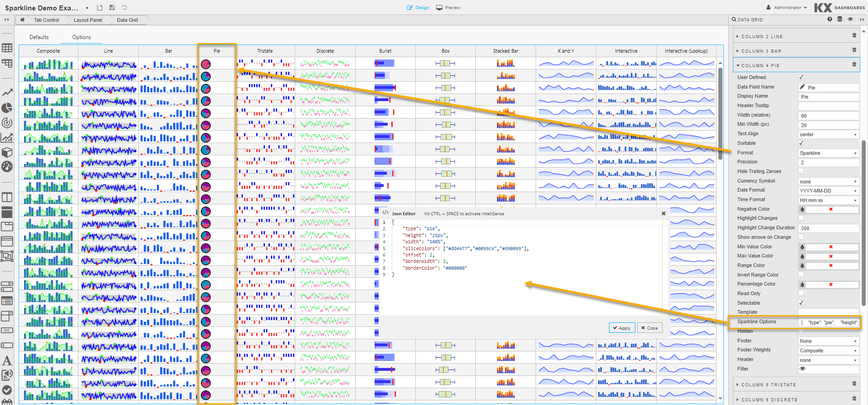
Task: Enable the Hide Trailing Zeroes checkbox
Action: click(x=801, y=171)
